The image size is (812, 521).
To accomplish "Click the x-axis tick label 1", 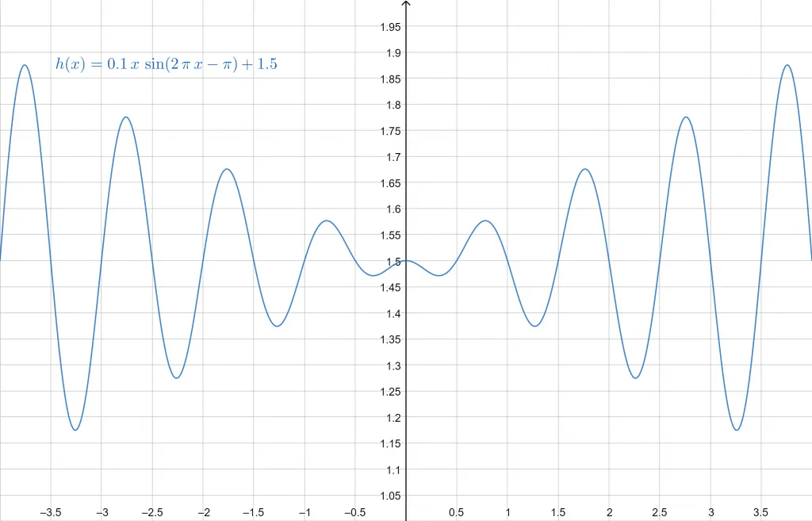I will click(507, 512).
